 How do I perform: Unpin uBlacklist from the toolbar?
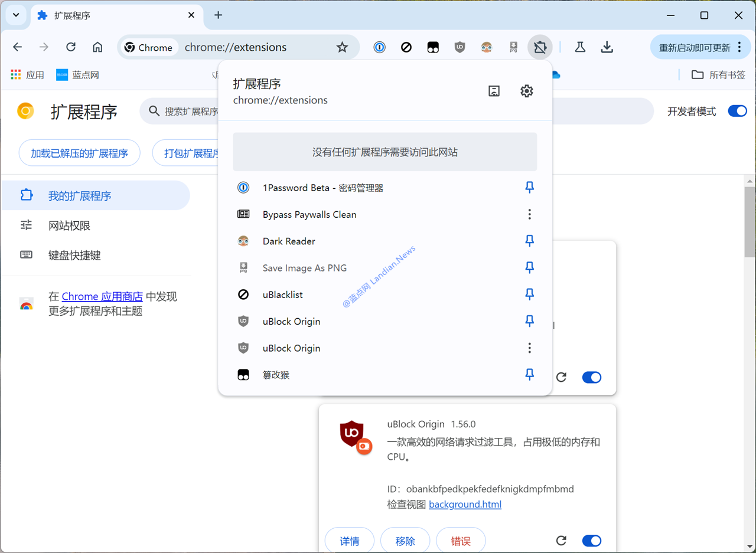[x=530, y=295]
